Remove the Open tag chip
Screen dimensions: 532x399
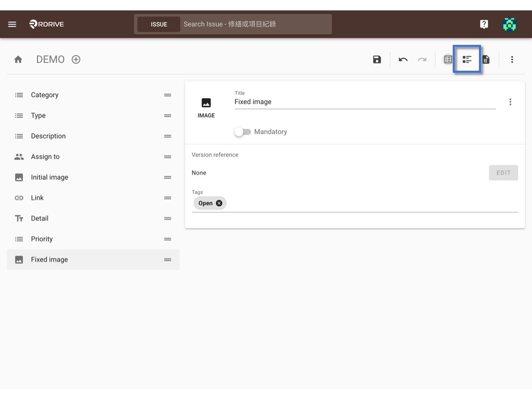pyautogui.click(x=219, y=203)
